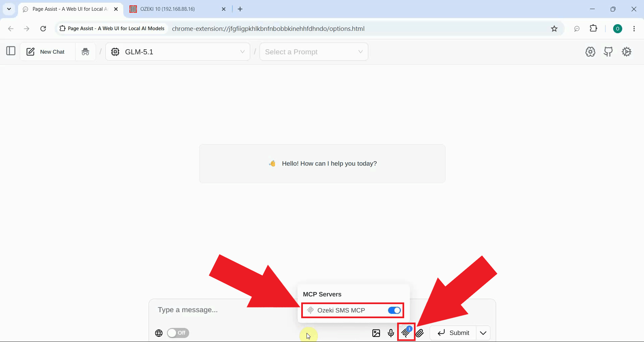Click the model chip icon beside GLM-5.1

coord(115,52)
